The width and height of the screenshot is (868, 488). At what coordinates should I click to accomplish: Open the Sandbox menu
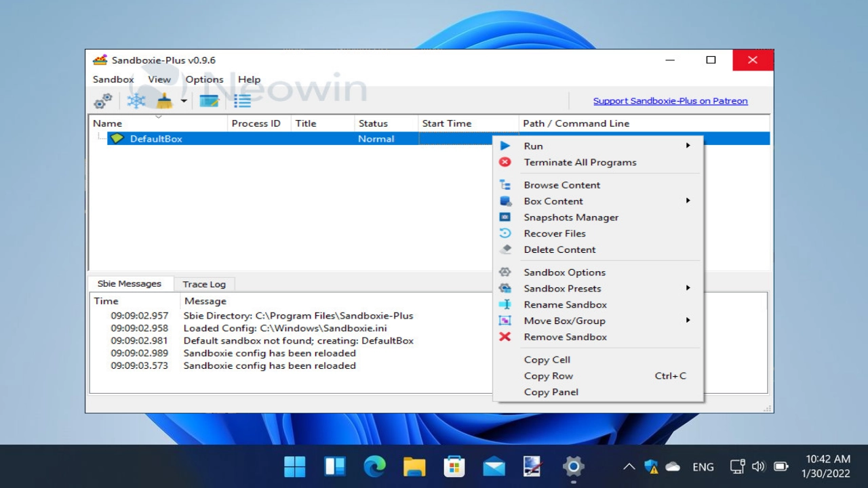click(x=113, y=79)
